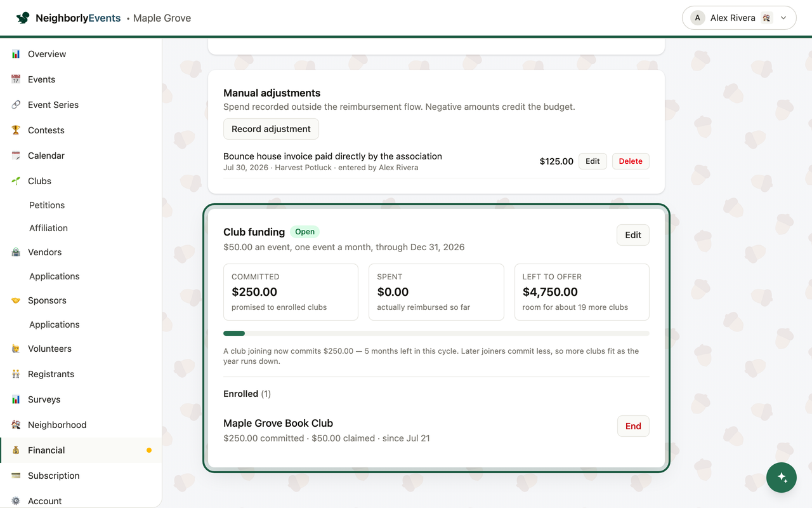812x508 pixels.
Task: Open Applications under Vendors
Action: point(55,276)
